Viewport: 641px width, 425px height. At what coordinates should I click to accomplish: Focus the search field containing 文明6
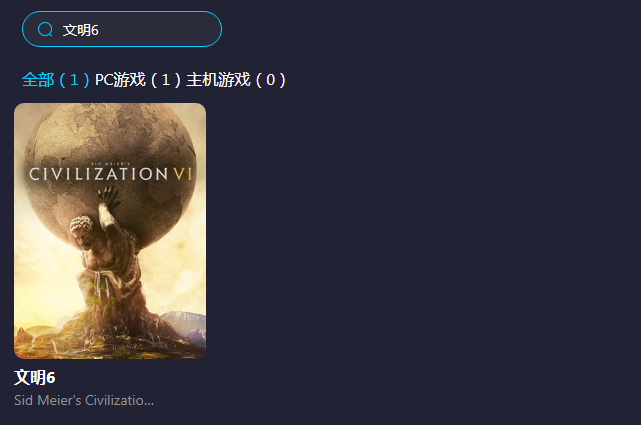[x=122, y=29]
